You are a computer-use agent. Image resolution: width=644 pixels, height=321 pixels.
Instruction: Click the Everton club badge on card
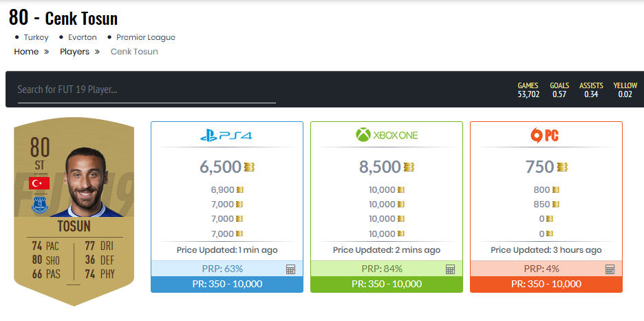click(x=39, y=203)
